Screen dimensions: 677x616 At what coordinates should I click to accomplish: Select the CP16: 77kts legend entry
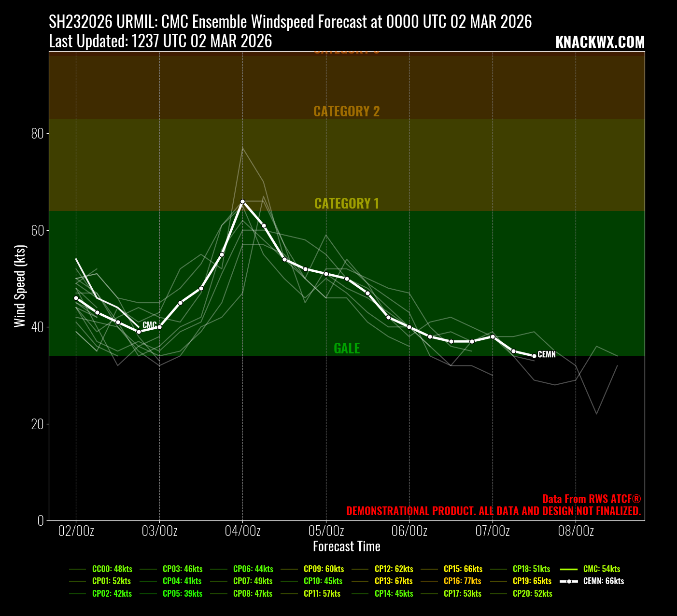[462, 581]
